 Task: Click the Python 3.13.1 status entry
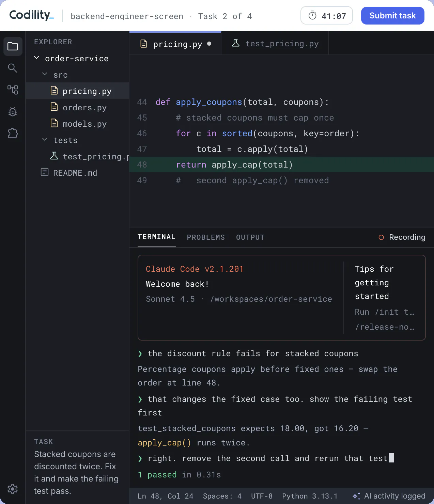[310, 496]
